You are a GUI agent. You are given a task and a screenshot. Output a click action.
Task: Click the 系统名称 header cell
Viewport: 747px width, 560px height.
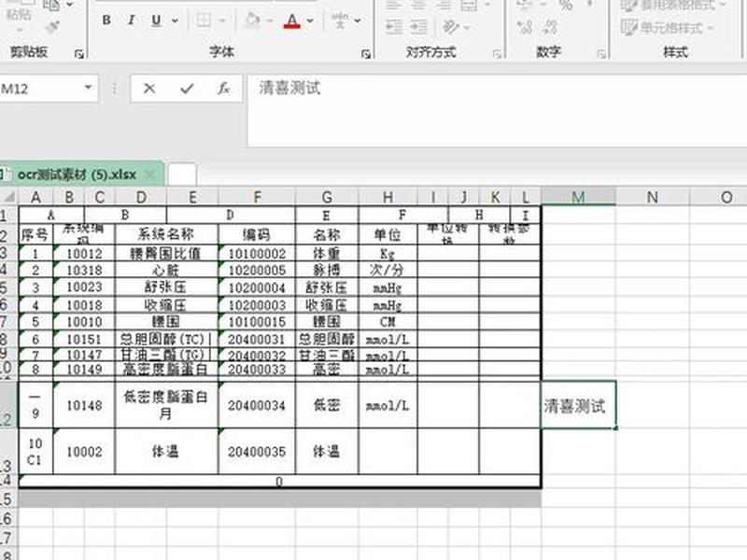click(166, 234)
